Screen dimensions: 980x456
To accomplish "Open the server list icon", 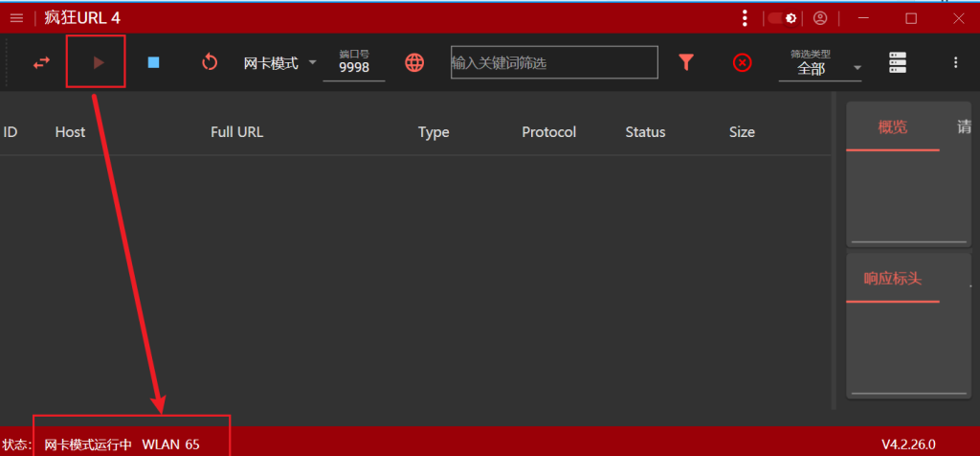I will click(898, 62).
